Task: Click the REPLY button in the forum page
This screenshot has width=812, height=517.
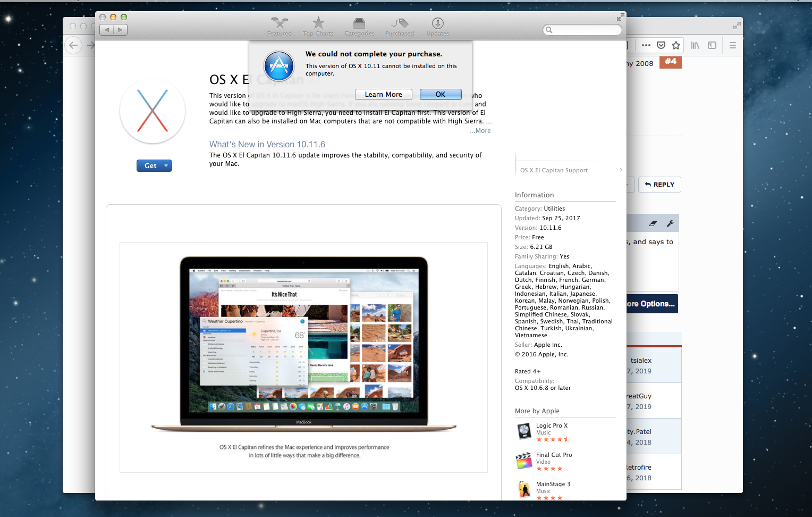Action: click(x=659, y=185)
